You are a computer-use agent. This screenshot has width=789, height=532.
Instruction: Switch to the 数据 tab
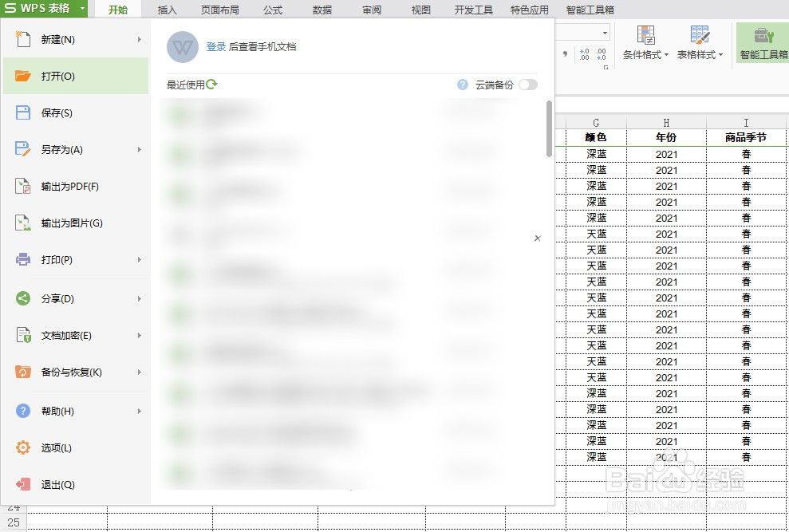click(x=322, y=10)
